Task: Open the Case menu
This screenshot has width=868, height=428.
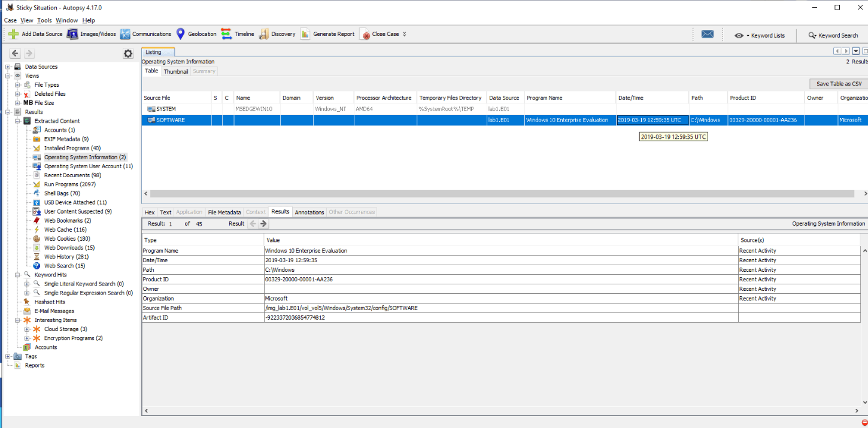Action: [x=10, y=20]
